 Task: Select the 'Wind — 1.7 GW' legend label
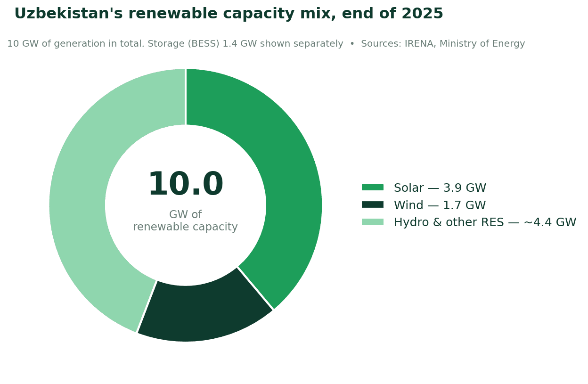coord(440,205)
